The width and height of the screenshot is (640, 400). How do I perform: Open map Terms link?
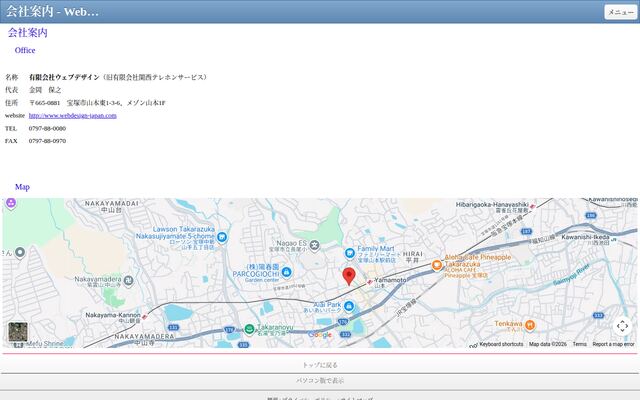click(x=580, y=344)
